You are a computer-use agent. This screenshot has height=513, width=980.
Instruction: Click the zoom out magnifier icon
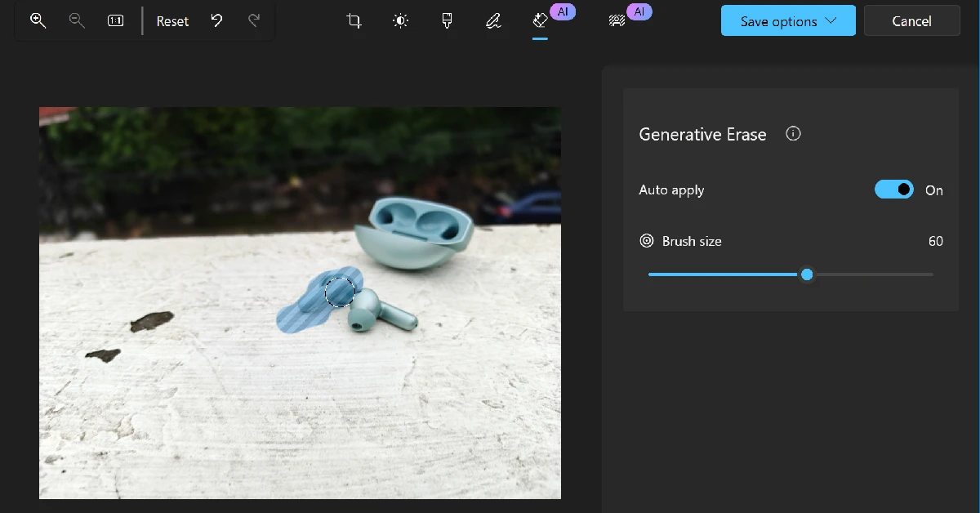[77, 20]
